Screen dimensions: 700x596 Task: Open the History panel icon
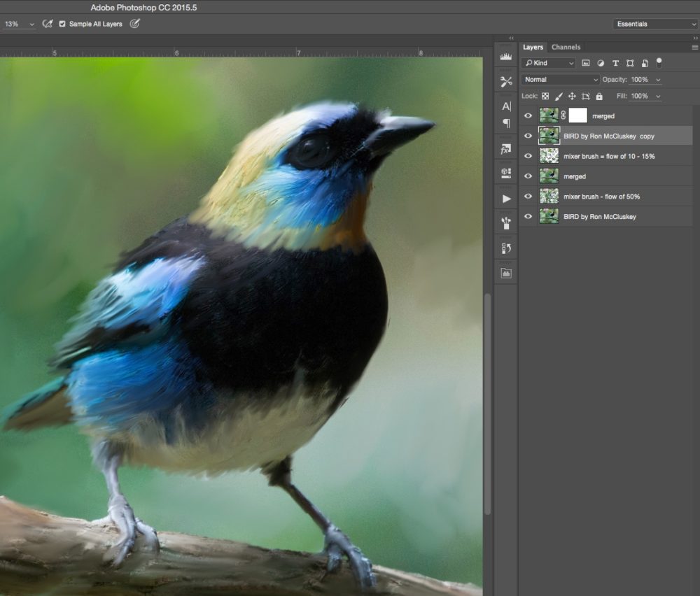click(506, 248)
